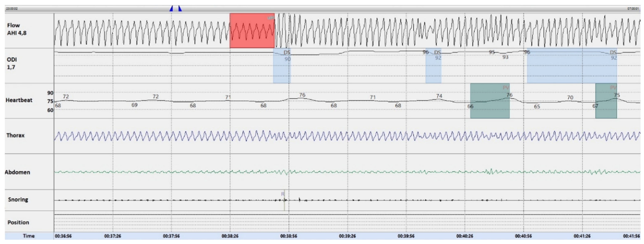The image size is (644, 244).
Task: Click the 23:00:02 recording start time
Action: (12, 9)
